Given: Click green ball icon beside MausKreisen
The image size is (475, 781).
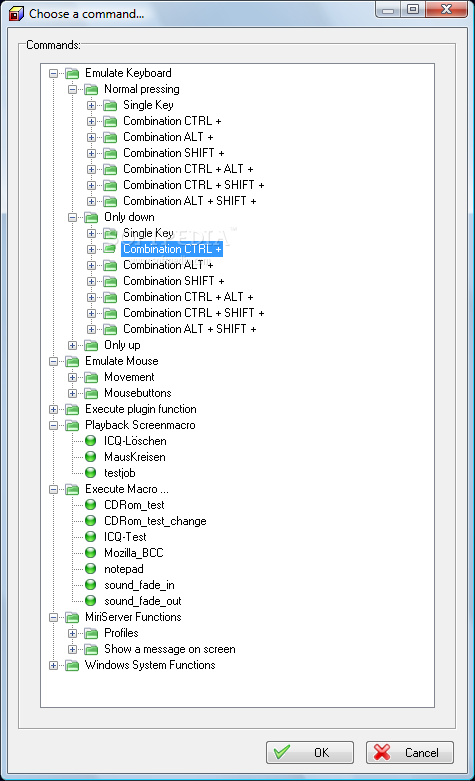Looking at the screenshot, I should click(x=91, y=457).
